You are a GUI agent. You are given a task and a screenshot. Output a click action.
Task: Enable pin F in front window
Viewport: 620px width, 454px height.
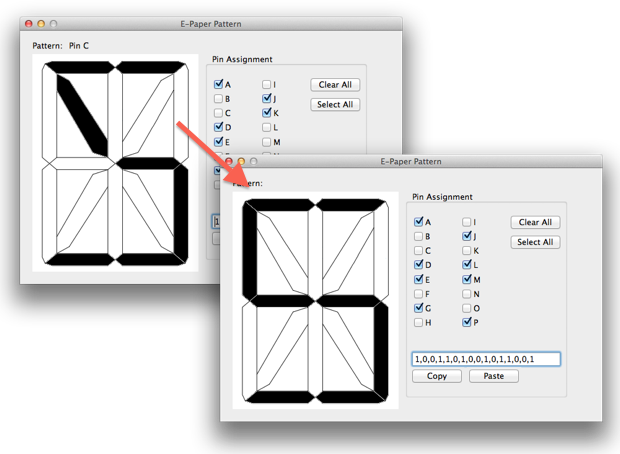[418, 294]
